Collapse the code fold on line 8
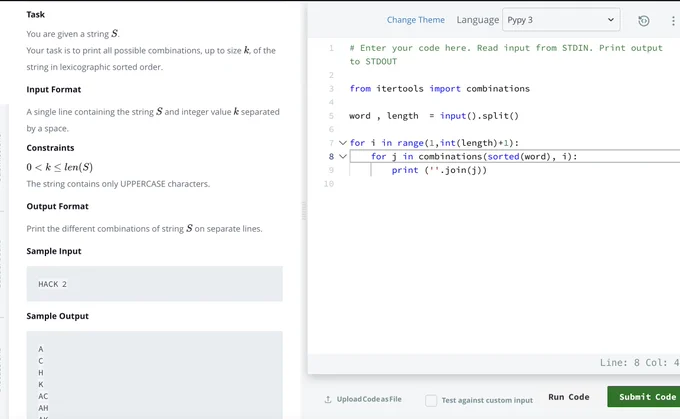Screen dimensions: 680x419 click(343, 156)
